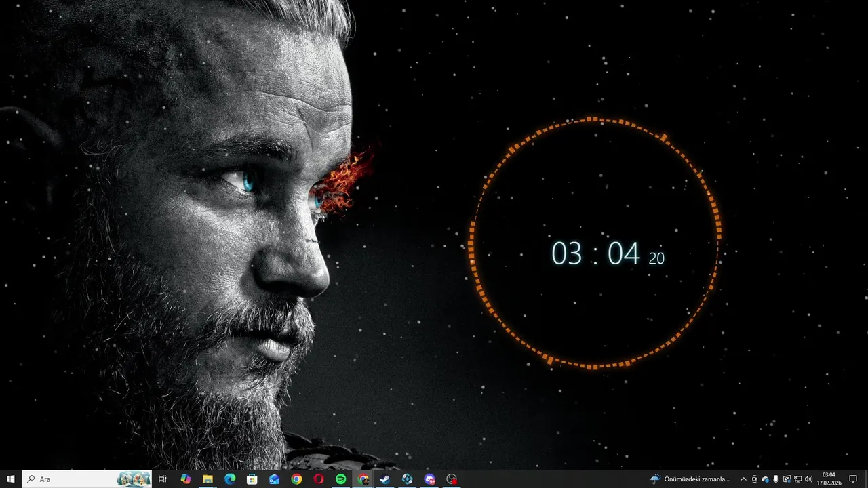Launch the Opera browser
This screenshot has height=488, width=868.
pos(319,479)
